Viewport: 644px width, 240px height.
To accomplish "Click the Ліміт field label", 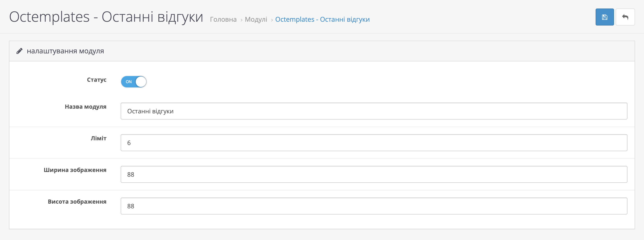I will 98,138.
